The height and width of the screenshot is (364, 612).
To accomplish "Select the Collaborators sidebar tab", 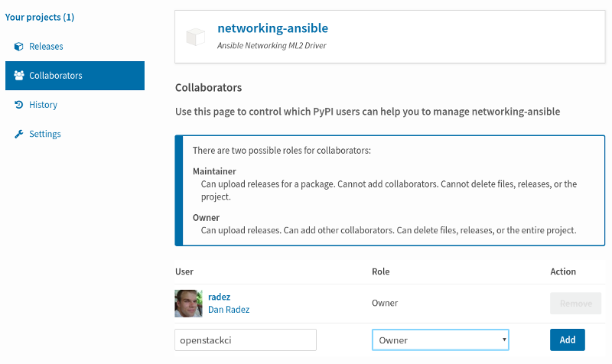I will pyautogui.click(x=75, y=76).
